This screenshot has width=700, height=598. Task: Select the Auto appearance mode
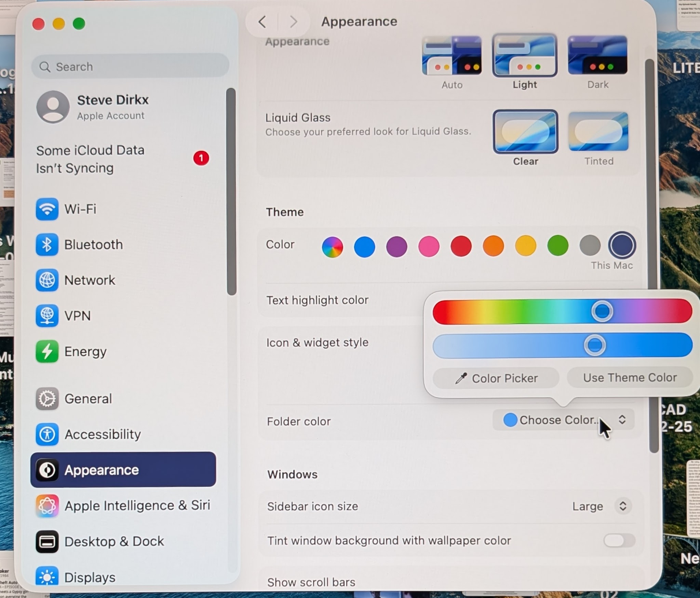point(452,62)
